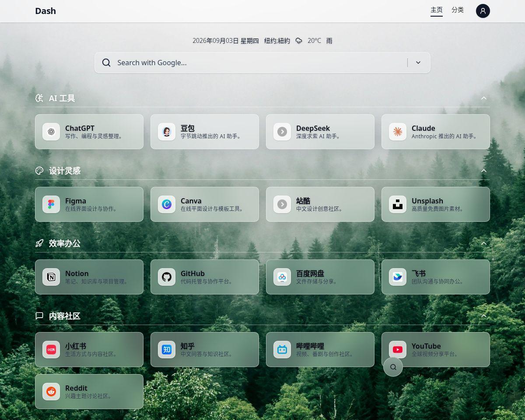Click the temperature 20°C
The height and width of the screenshot is (420, 525).
tap(314, 41)
